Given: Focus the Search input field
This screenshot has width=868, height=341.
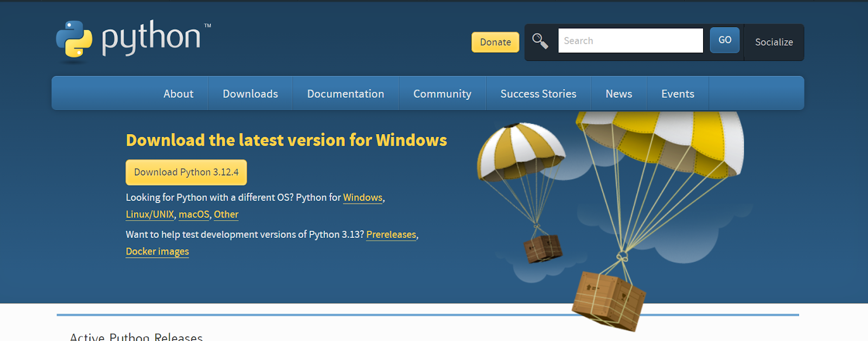Looking at the screenshot, I should pyautogui.click(x=630, y=41).
